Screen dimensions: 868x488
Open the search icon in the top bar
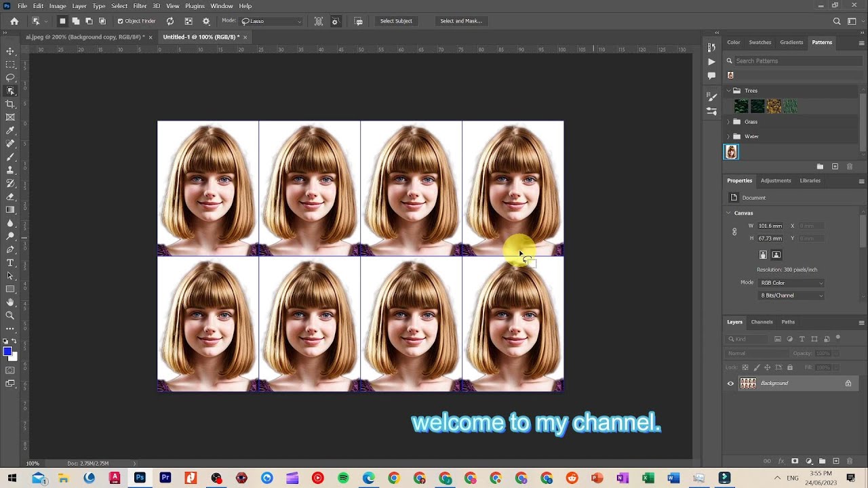(x=837, y=21)
